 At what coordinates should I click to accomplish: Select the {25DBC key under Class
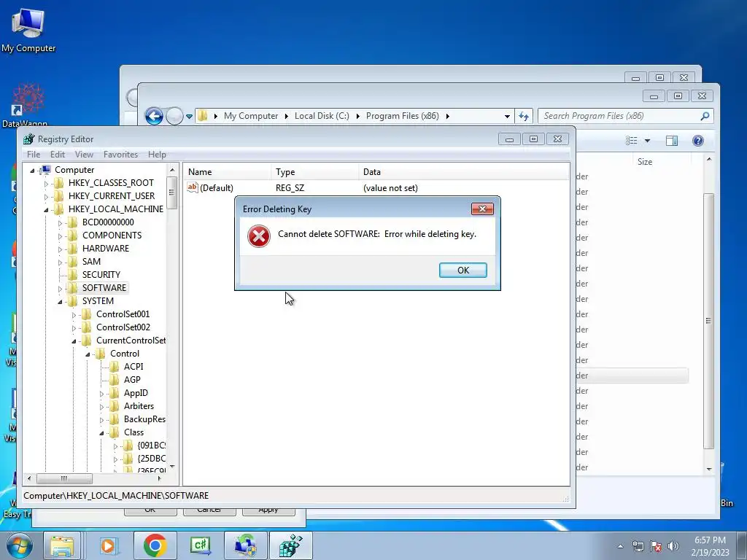(x=152, y=459)
